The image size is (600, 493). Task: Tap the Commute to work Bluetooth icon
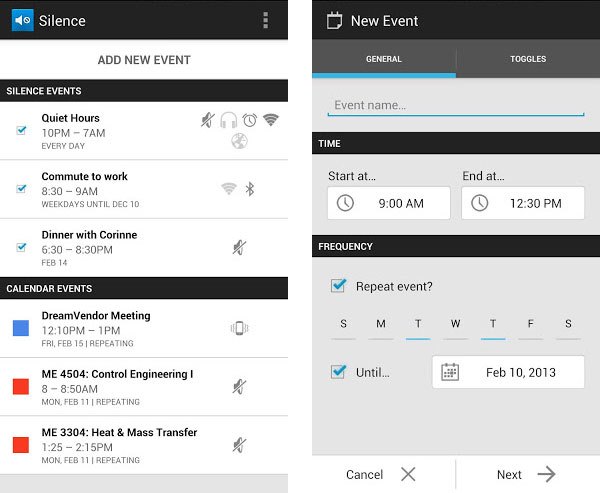click(x=250, y=189)
